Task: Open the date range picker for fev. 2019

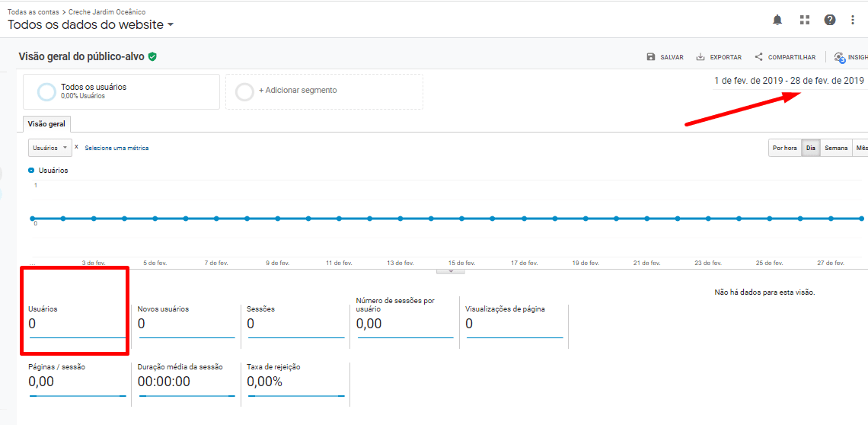Action: 789,81
